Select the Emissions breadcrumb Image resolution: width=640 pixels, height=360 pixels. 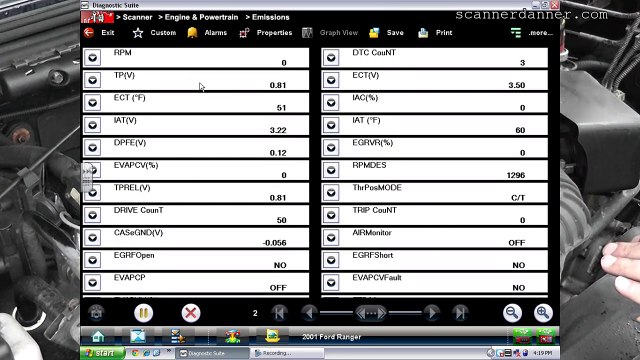tap(271, 17)
